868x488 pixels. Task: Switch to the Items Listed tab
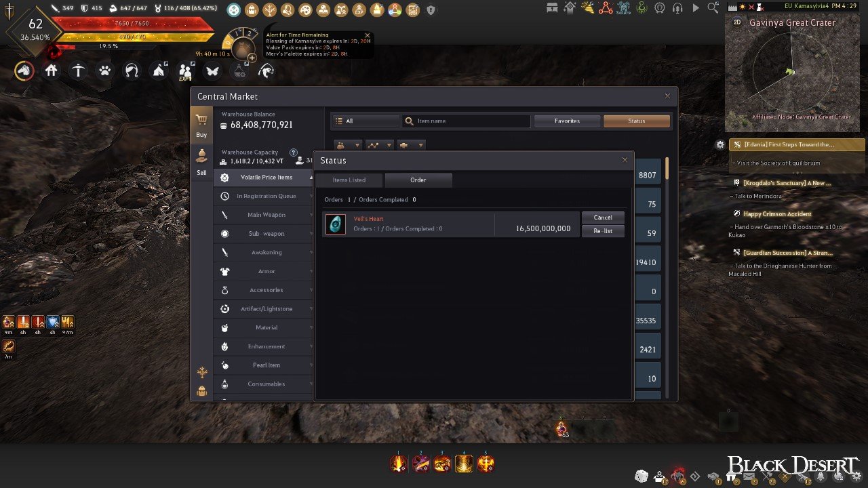[349, 180]
